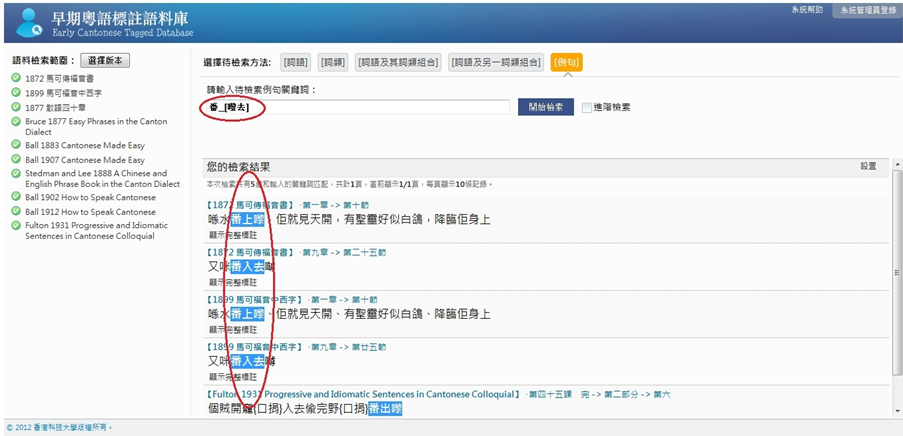
Task: Click check icon beside Bruce 1877 Easy Phrases
Action: (16, 121)
